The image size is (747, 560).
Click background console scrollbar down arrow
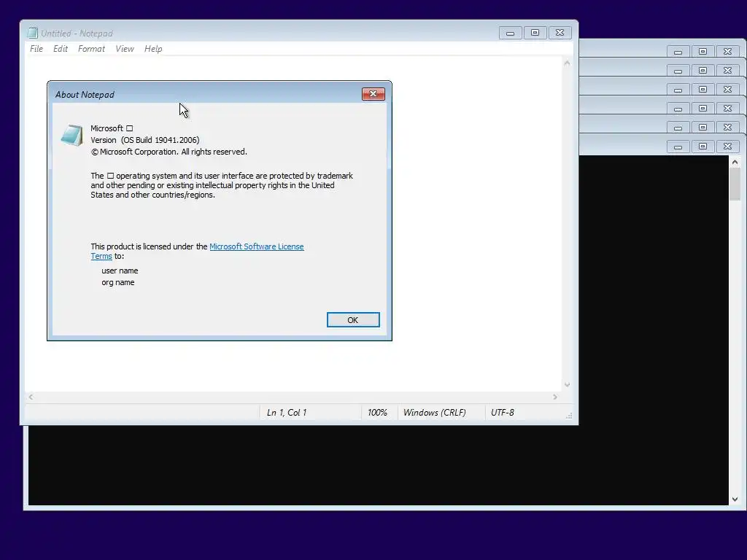pyautogui.click(x=735, y=499)
